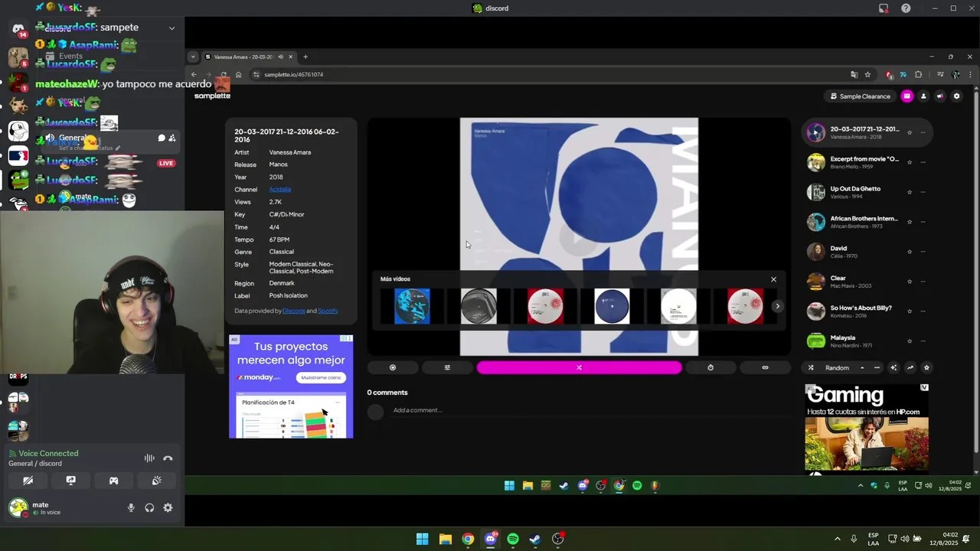Expand the Random mode dropdown arrow
The width and height of the screenshot is (980, 551).
coord(862,368)
